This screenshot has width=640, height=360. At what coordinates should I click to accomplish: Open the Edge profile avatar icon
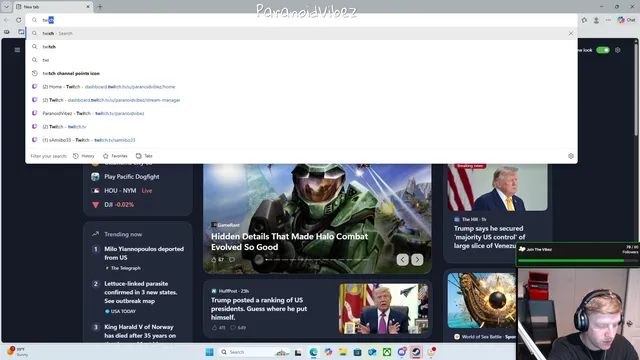[x=596, y=20]
